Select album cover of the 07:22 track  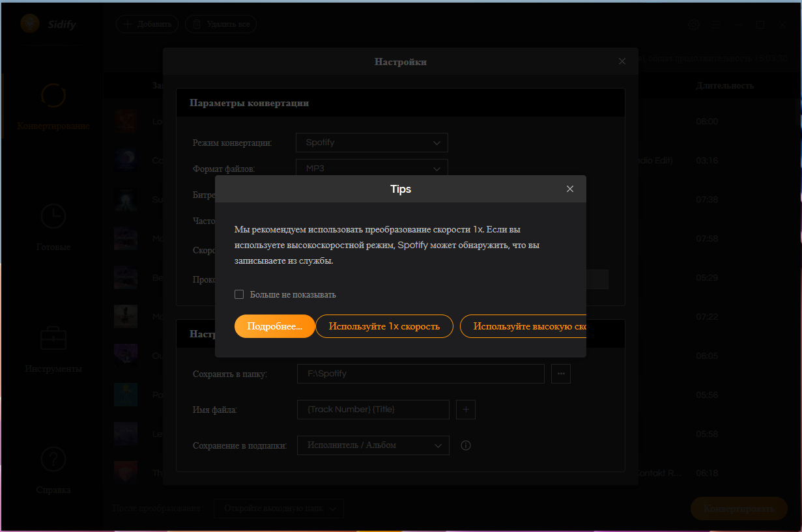point(126,316)
